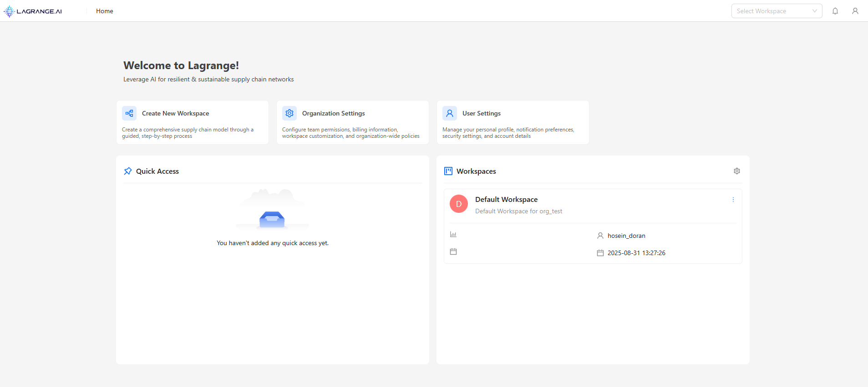Click the hosein_doran owner name

[x=626, y=236]
